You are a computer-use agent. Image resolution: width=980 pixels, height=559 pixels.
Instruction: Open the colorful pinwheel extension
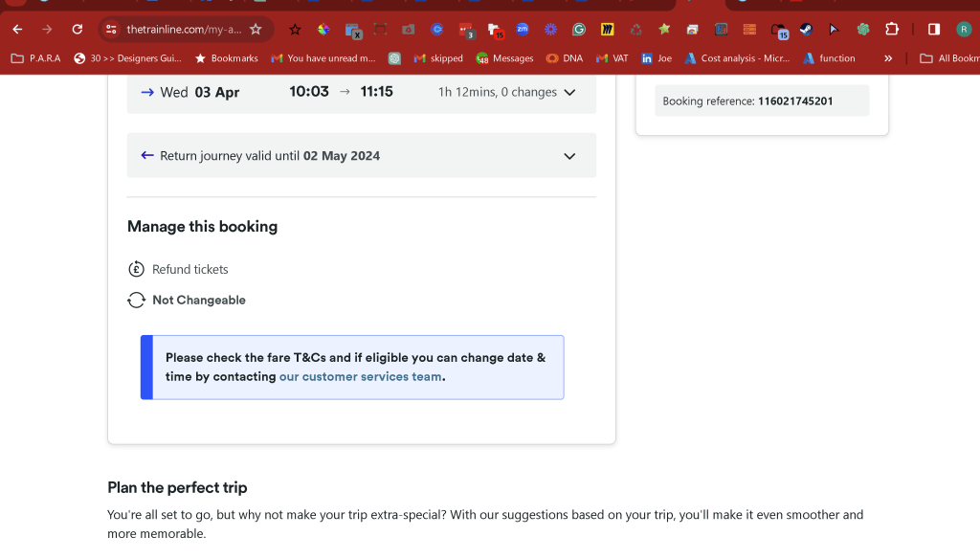point(323,30)
